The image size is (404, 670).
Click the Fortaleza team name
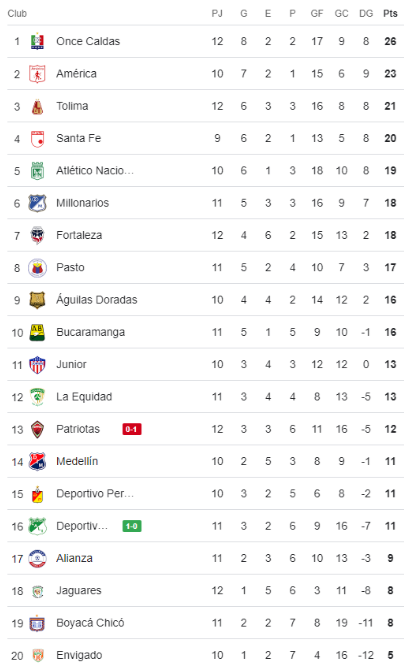(79, 235)
